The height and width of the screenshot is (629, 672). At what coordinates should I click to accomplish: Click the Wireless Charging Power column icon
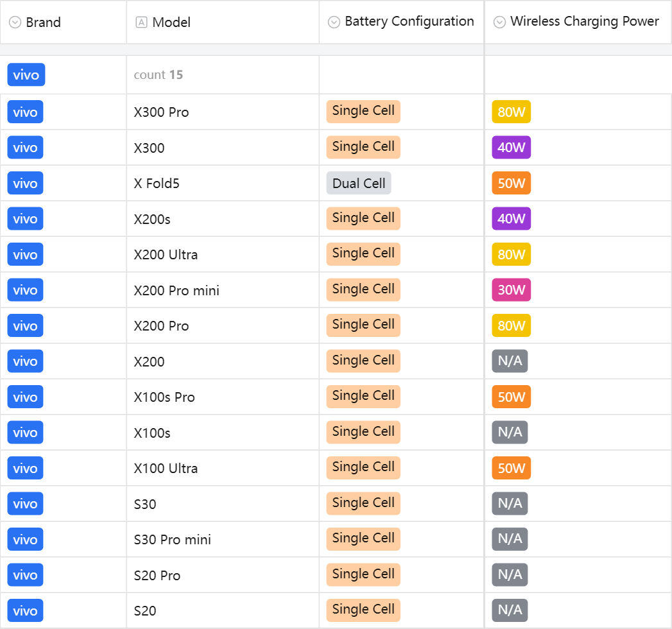pyautogui.click(x=499, y=22)
